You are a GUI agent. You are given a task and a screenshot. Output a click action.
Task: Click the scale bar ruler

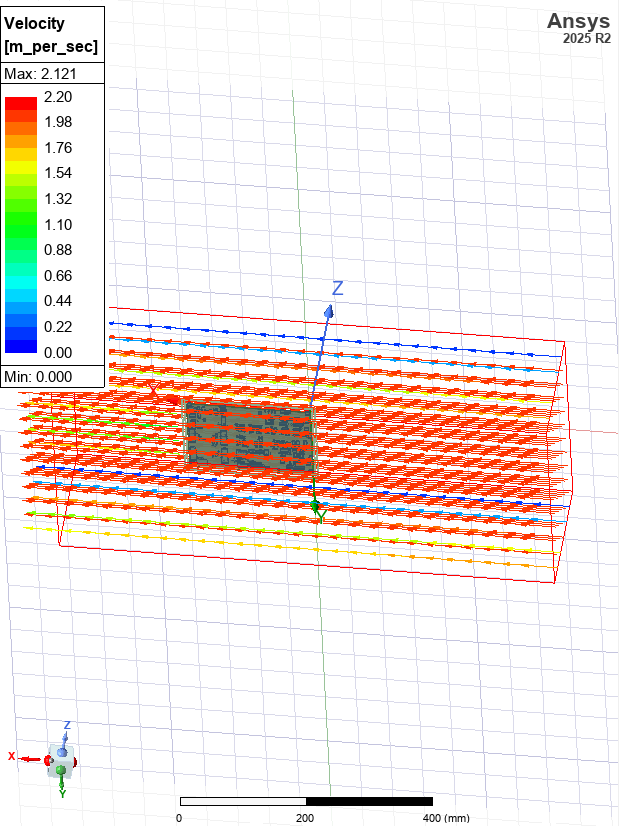pos(306,801)
